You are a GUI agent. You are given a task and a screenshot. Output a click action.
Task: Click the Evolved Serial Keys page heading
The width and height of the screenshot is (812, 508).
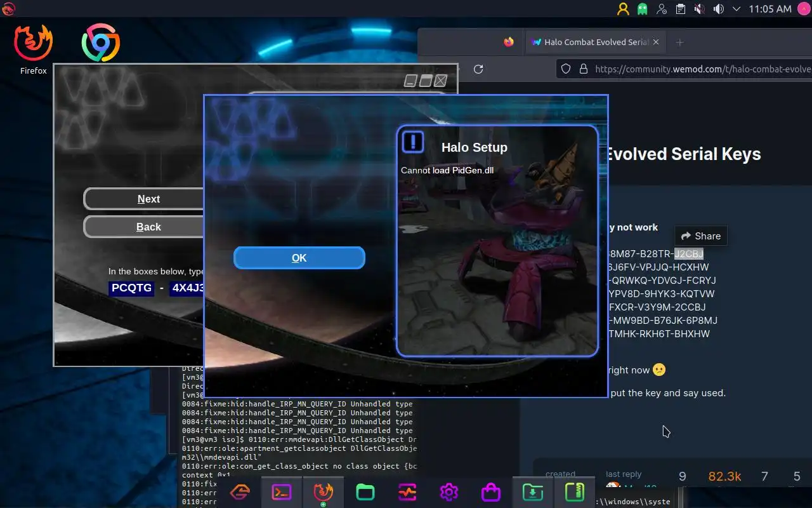click(x=684, y=154)
